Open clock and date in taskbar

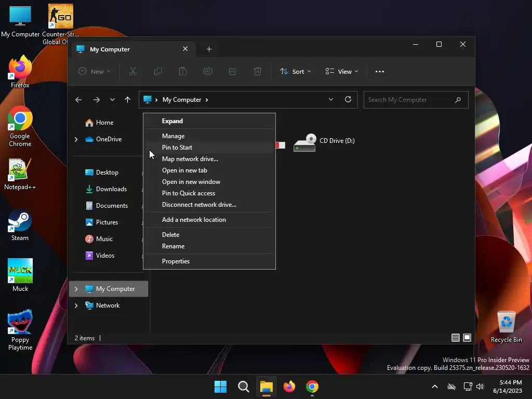point(508,387)
